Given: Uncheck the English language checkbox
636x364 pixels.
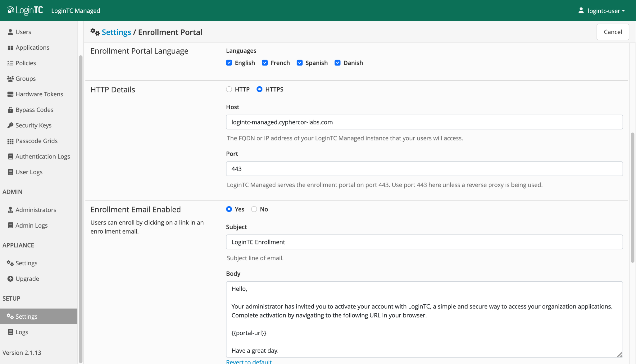Looking at the screenshot, I should [x=229, y=63].
